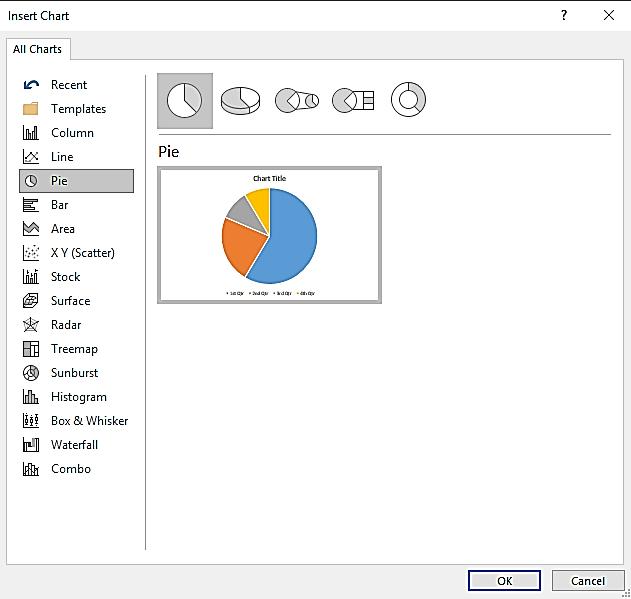631x599 pixels.
Task: Click the Waterfall chart icon
Action: click(x=31, y=445)
